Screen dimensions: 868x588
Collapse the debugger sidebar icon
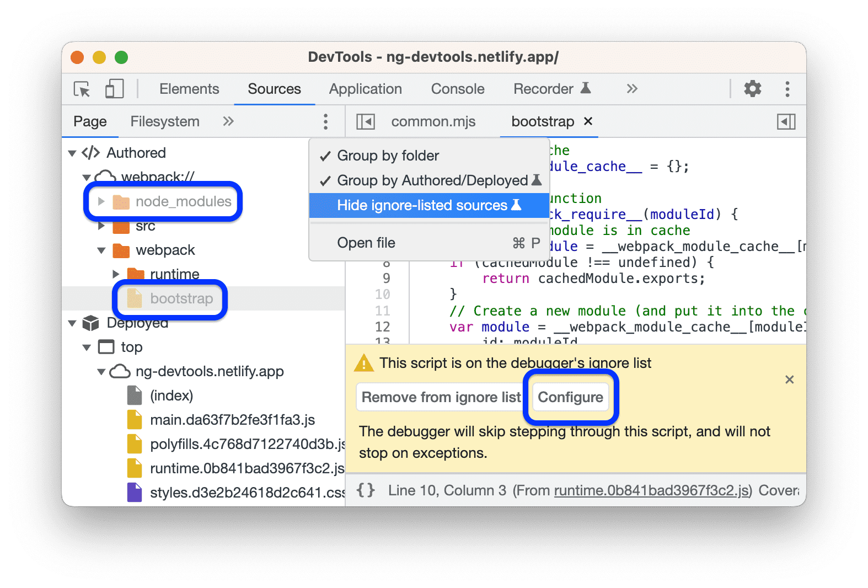tap(786, 121)
